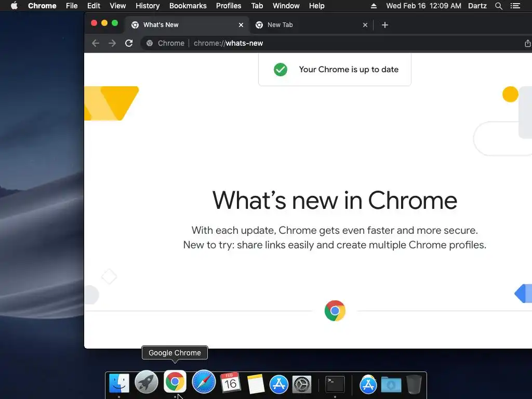Image resolution: width=532 pixels, height=399 pixels.
Task: Open the Window menu
Action: pyautogui.click(x=286, y=6)
